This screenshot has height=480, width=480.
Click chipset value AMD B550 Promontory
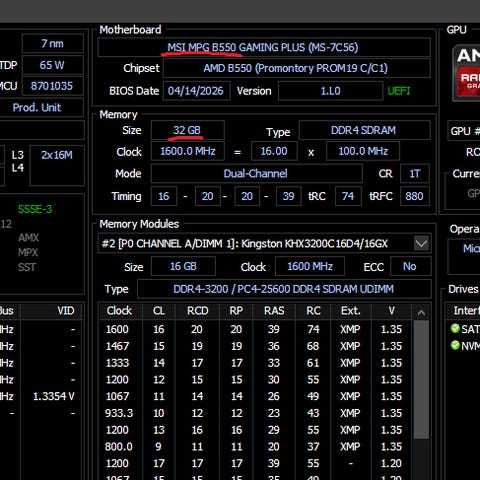click(x=296, y=68)
